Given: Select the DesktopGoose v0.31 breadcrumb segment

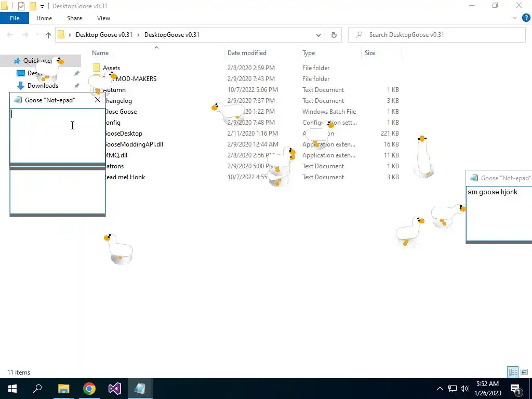Looking at the screenshot, I should [x=171, y=35].
